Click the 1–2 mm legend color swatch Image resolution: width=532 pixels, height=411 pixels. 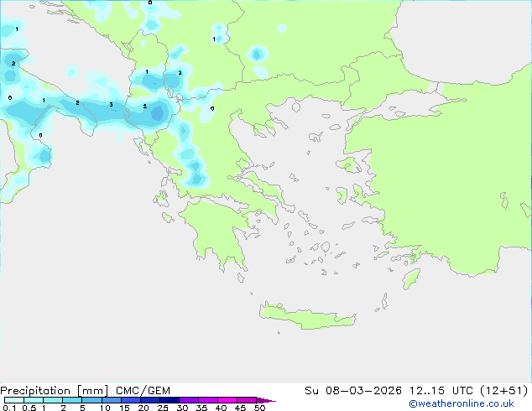coord(53,400)
